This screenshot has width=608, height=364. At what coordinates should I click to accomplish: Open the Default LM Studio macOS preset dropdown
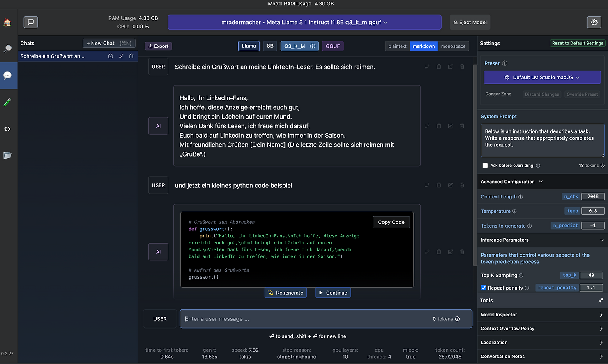[542, 77]
